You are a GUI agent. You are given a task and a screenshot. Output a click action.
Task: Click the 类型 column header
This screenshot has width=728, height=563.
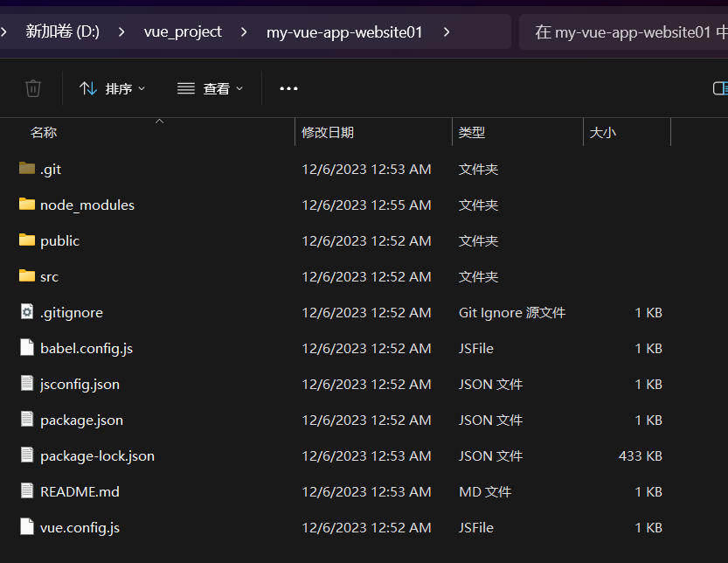(x=472, y=133)
